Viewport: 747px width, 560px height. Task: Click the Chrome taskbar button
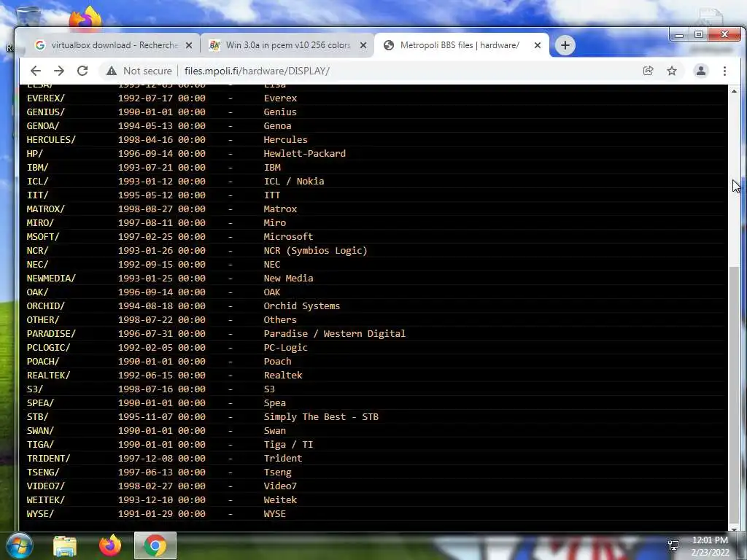point(155,545)
